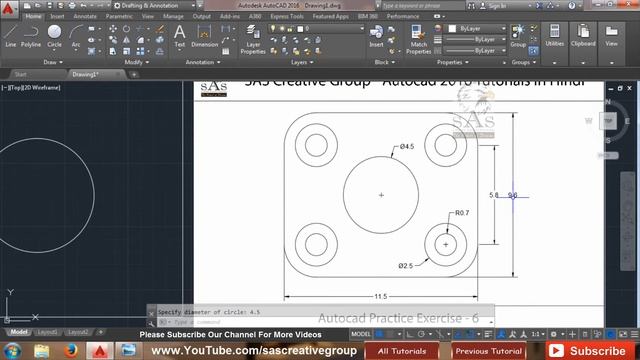Click the Plot printer icon in quick access toolbar
This screenshot has width=640, height=360.
(72, 6)
